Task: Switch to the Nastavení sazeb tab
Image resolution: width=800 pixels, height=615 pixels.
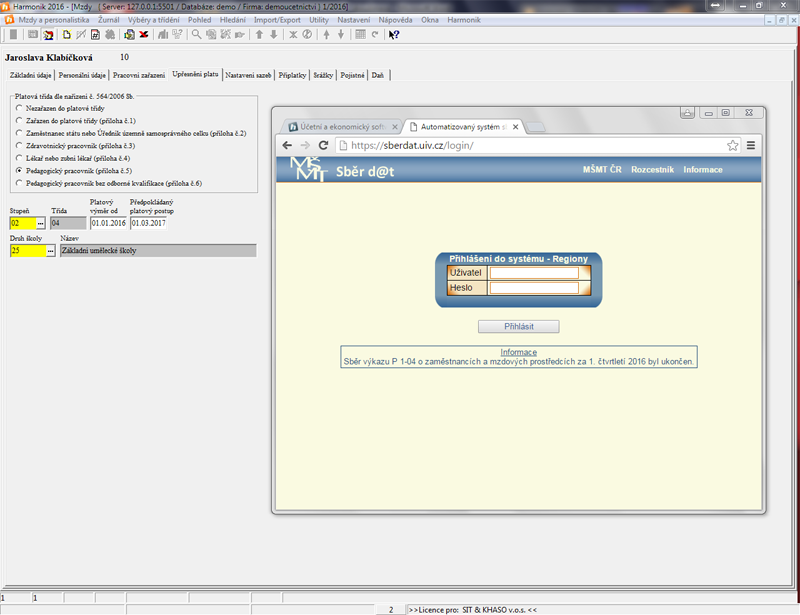Action: [x=248, y=75]
